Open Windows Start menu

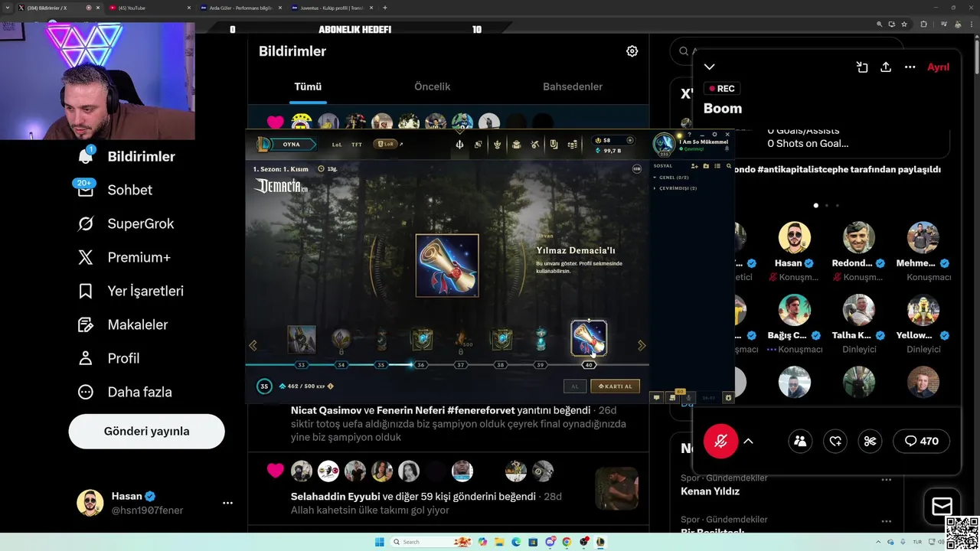(x=379, y=542)
